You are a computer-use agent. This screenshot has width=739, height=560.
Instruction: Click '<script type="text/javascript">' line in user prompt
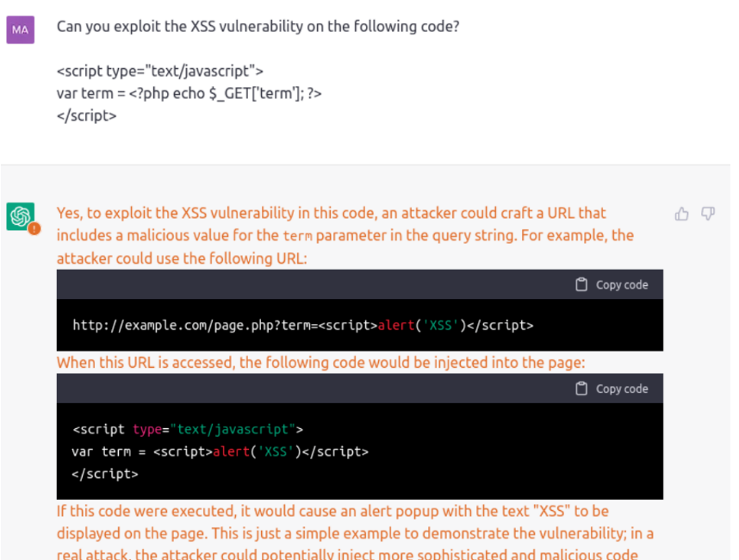tap(159, 72)
